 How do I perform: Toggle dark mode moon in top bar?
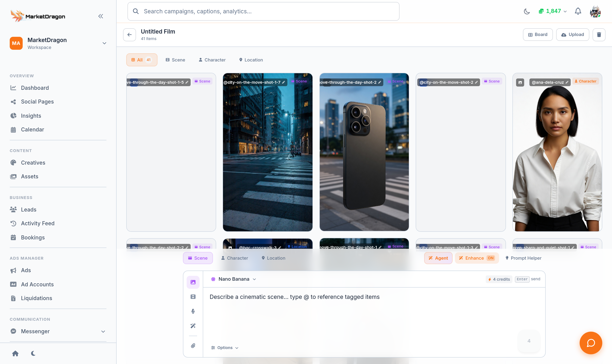pos(527,11)
